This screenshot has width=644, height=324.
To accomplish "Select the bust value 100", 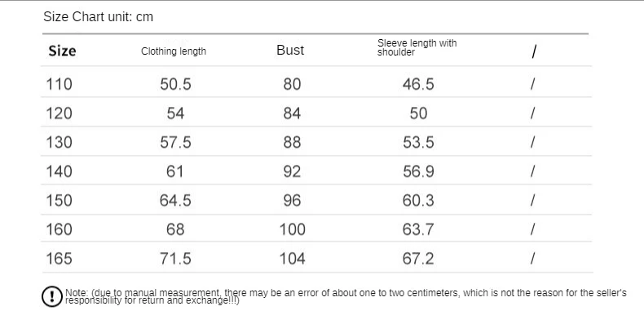I will (293, 229).
